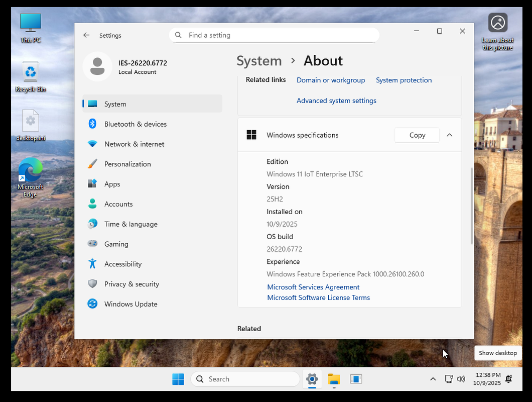Click the Accessibility figure icon

[x=92, y=264]
